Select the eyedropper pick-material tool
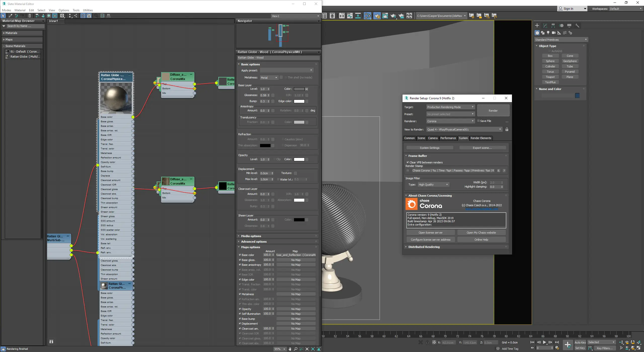The image size is (644, 352). tap(10, 16)
